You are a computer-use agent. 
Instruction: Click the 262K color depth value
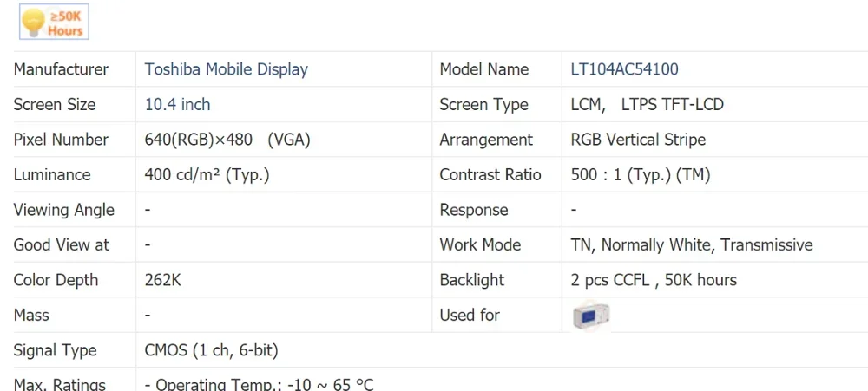[163, 280]
